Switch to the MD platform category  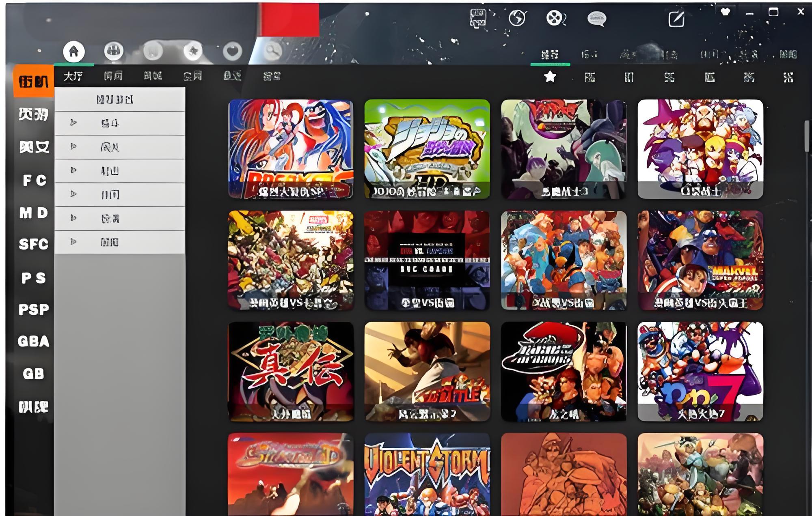click(34, 213)
